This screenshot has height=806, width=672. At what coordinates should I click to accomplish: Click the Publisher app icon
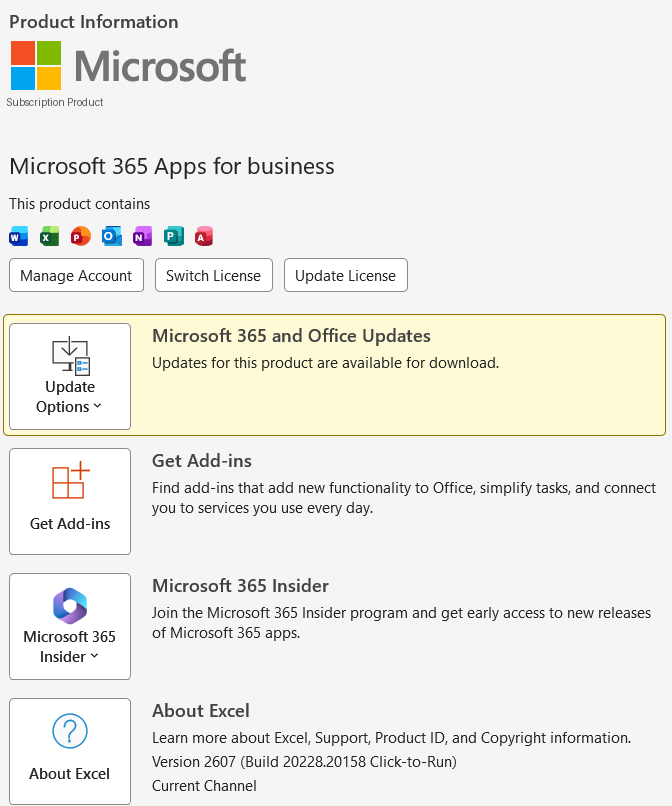(x=174, y=236)
